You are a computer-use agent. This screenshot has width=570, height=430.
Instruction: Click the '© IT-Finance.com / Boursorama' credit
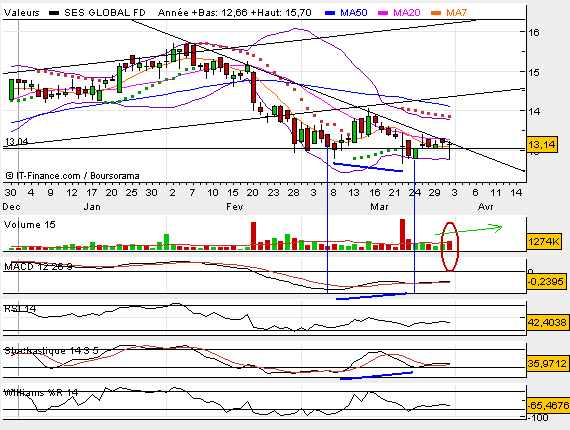(72, 176)
